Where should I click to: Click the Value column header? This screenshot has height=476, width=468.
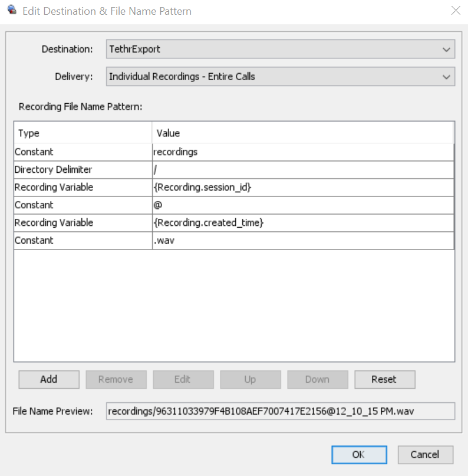pos(302,133)
